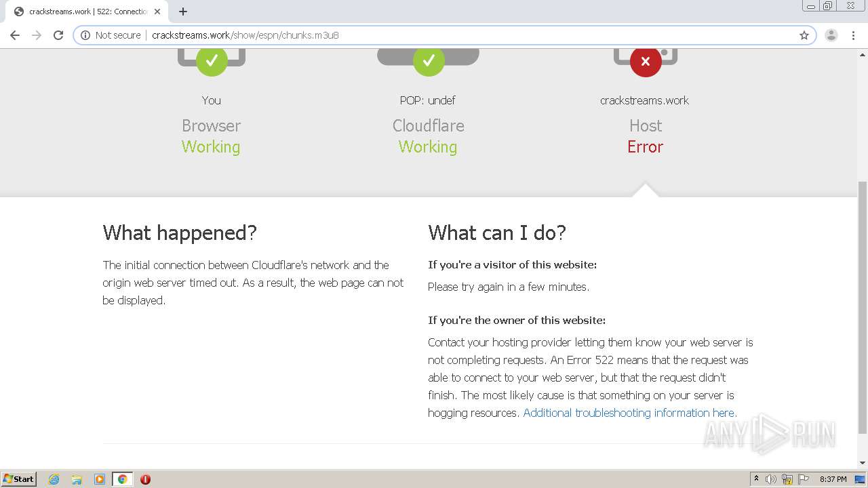
Task: Click the What can I do? heading
Action: click(497, 232)
